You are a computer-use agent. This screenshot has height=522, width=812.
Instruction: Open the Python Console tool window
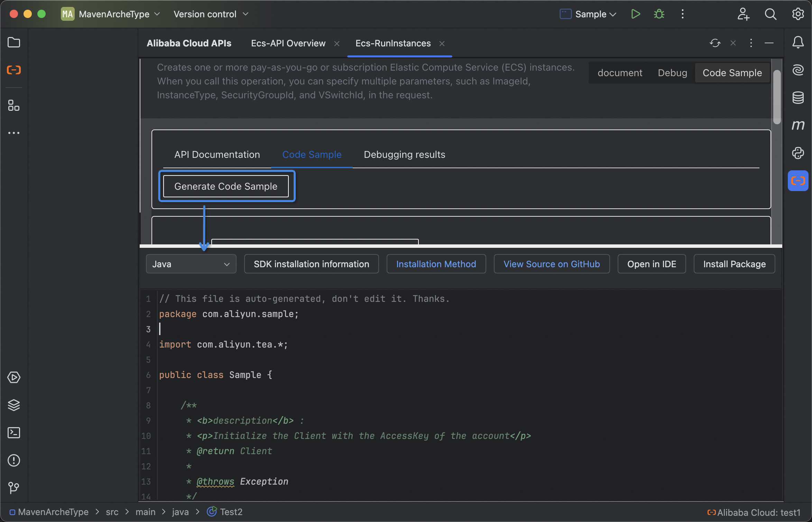point(798,153)
